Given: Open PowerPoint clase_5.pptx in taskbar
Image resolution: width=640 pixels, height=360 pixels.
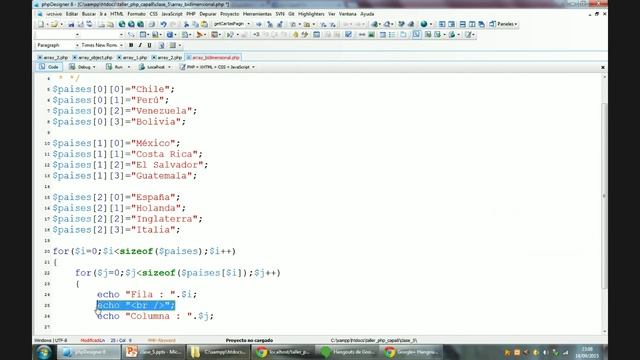Looking at the screenshot, I should 153,351.
